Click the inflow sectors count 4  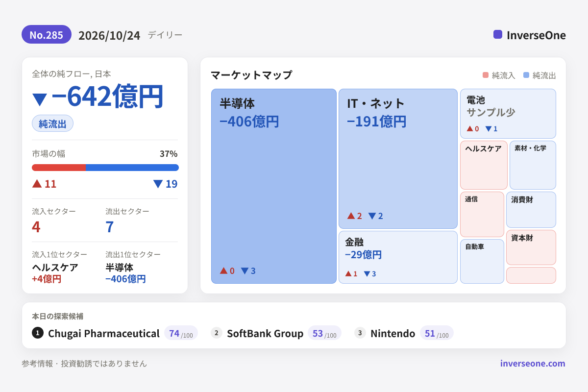coord(36,227)
